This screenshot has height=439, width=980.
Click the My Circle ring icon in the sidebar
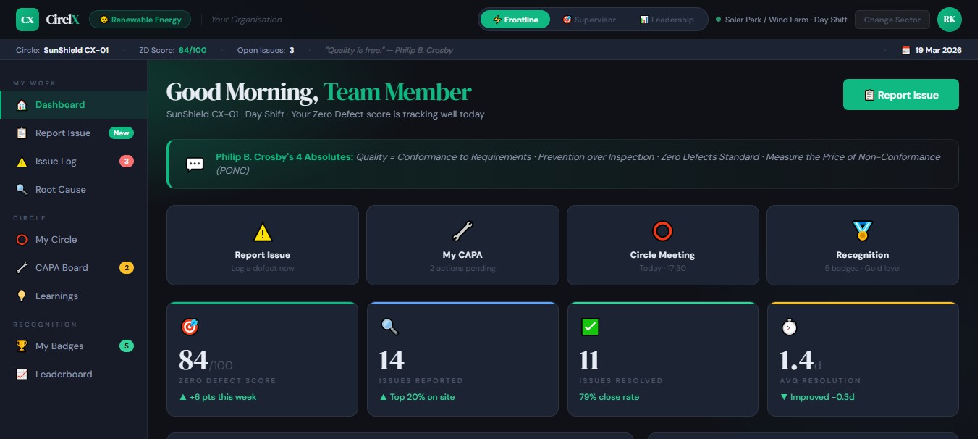coord(22,240)
